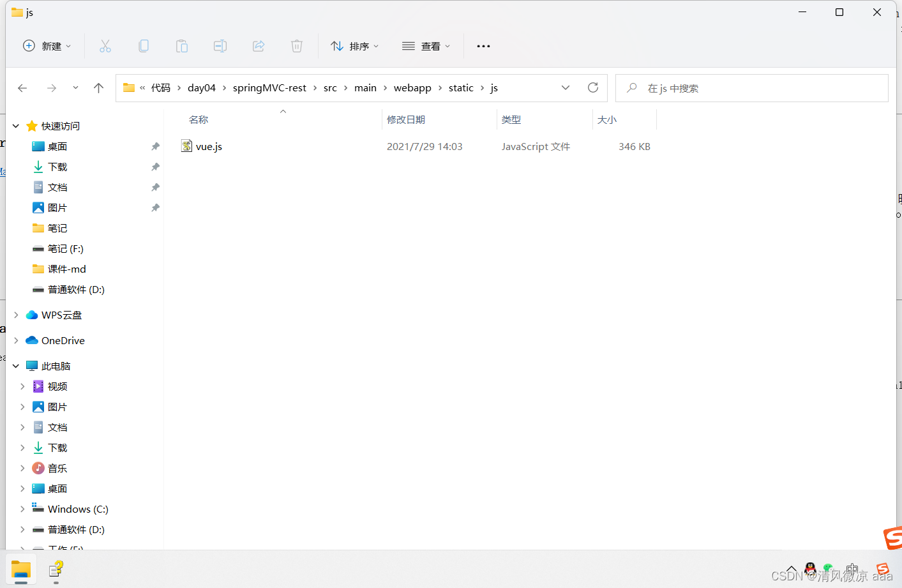Expand address bar history dropdown
The width and height of the screenshot is (902, 588).
(566, 87)
